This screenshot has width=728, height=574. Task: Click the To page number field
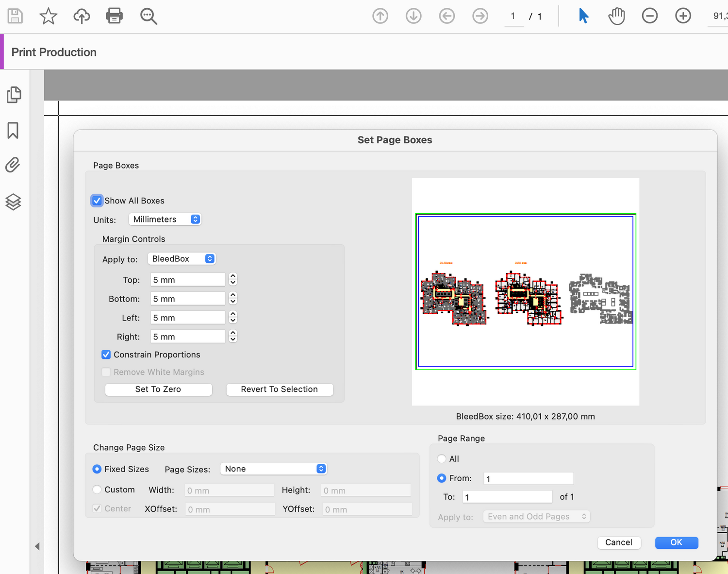[x=507, y=497]
